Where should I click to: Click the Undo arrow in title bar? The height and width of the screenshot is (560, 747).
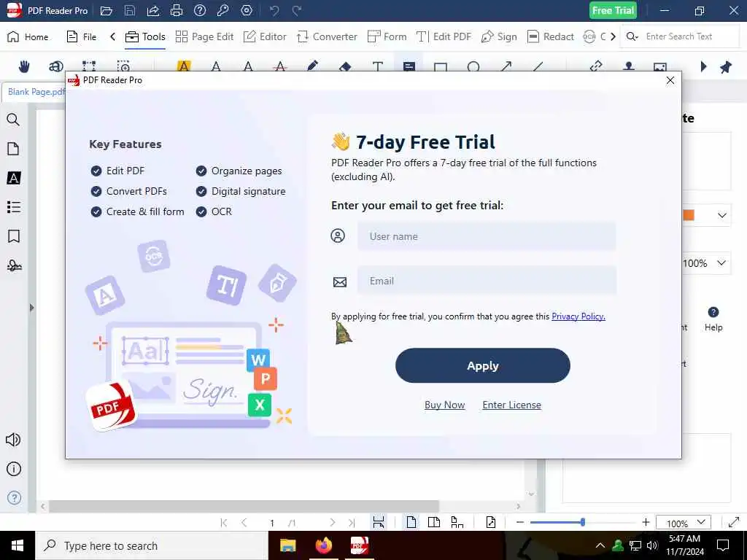click(274, 10)
